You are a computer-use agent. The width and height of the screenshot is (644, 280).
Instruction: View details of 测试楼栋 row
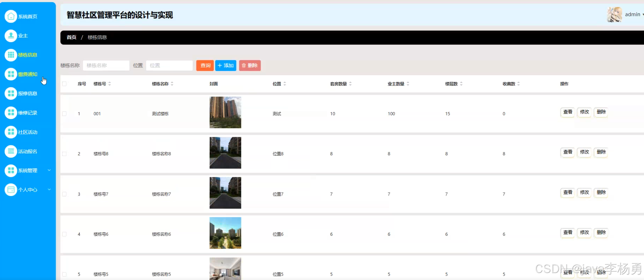(568, 112)
